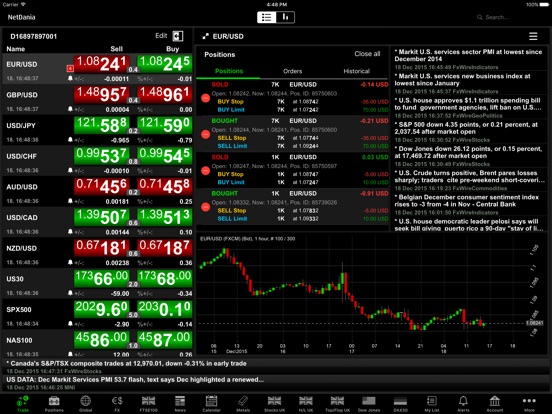Viewport: 552px width, 414px height.
Task: Click Close all positions
Action: click(367, 54)
